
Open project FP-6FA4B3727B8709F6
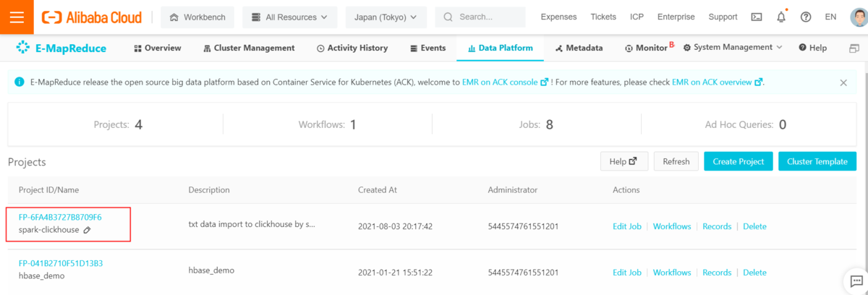pyautogui.click(x=60, y=217)
